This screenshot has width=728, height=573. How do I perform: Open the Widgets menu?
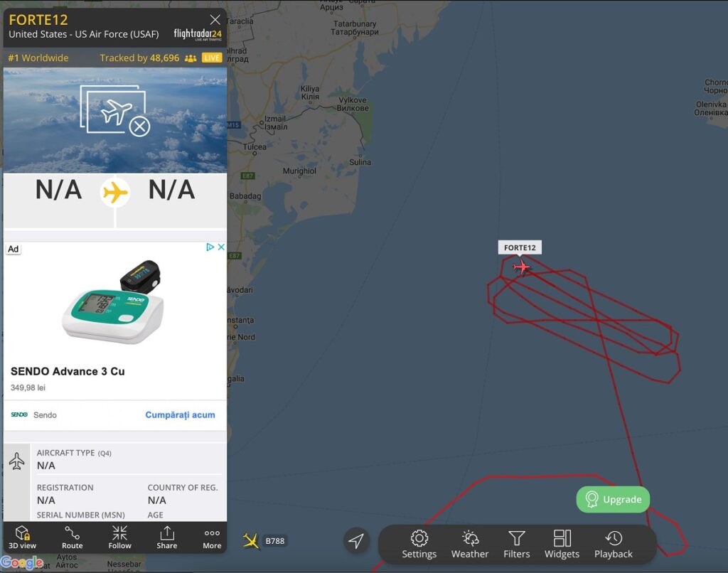[562, 545]
